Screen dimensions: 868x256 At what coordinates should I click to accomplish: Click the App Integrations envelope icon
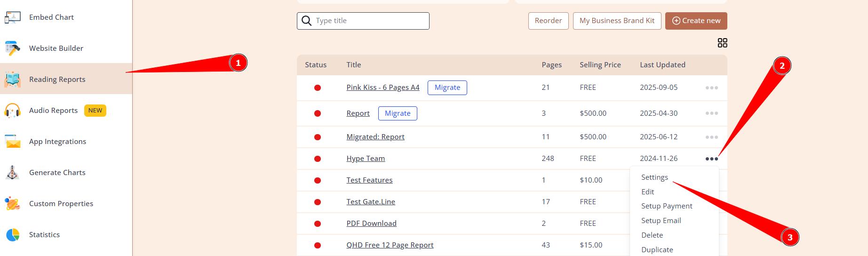pos(13,142)
